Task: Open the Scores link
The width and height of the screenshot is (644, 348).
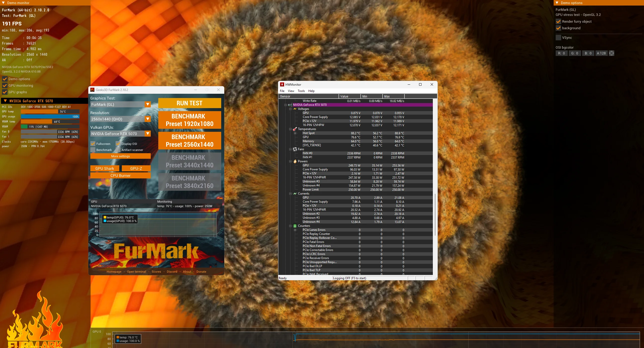Action: point(156,272)
